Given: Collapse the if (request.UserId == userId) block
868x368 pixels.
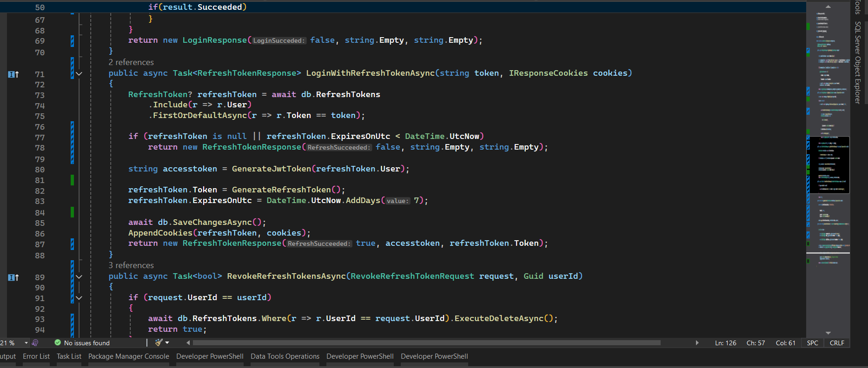Looking at the screenshot, I should 79,298.
